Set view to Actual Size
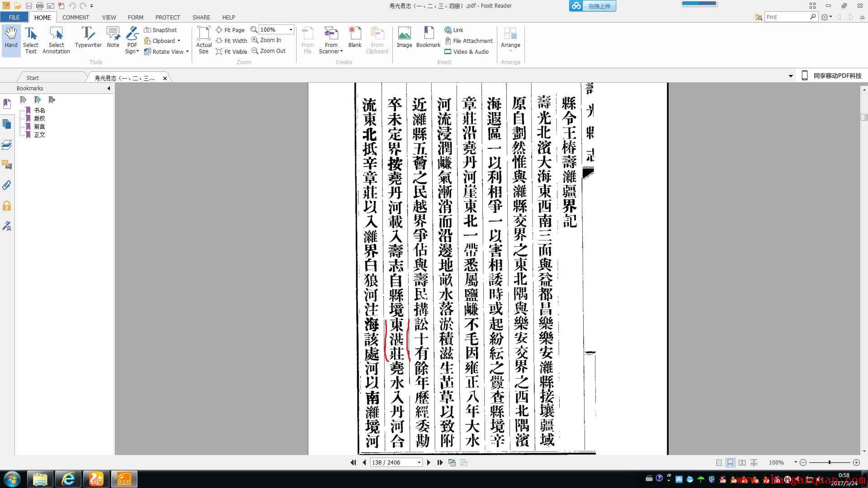The height and width of the screenshot is (488, 868). (x=204, y=40)
